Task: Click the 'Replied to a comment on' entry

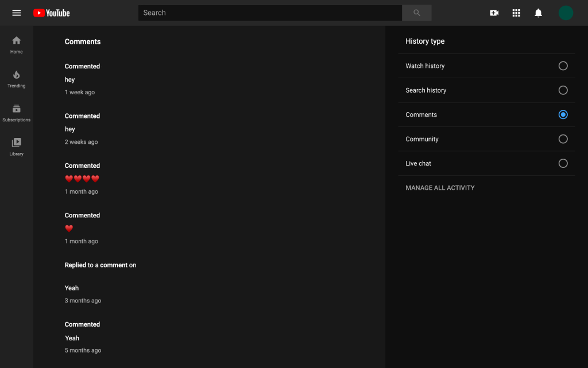Action: (100, 265)
